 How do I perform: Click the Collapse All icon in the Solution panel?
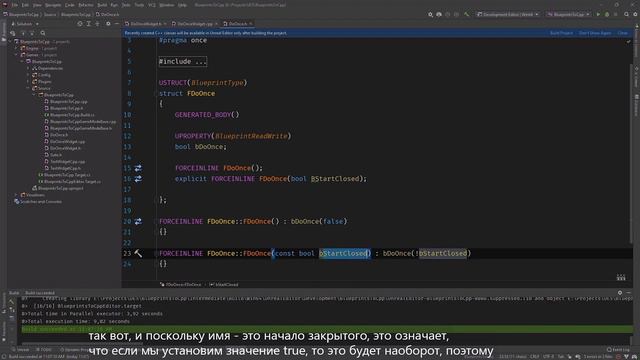tap(97, 24)
